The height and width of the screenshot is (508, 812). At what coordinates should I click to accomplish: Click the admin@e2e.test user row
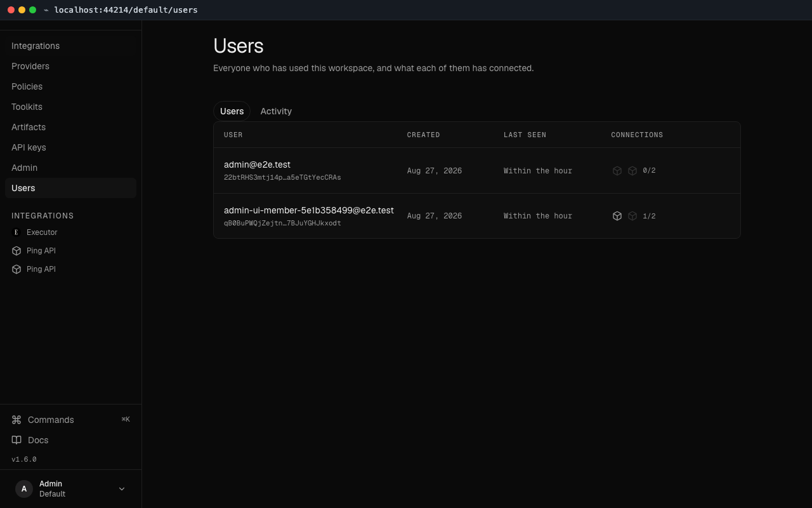tap(477, 171)
